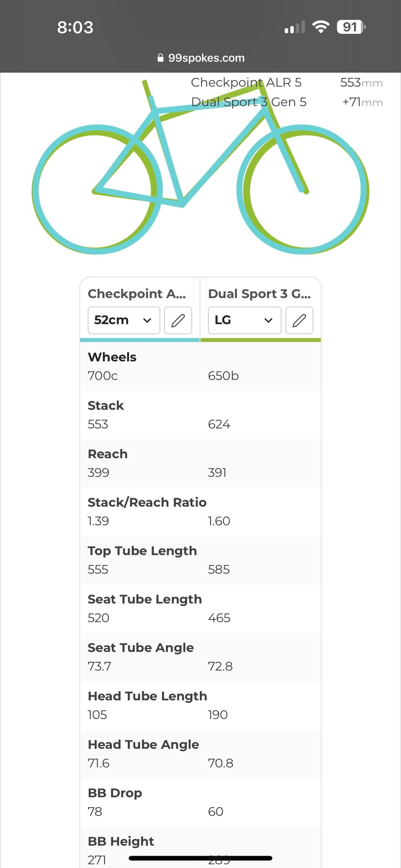Tap the Checkpoint A... column header
Screen dimensions: 401x868
[137, 294]
